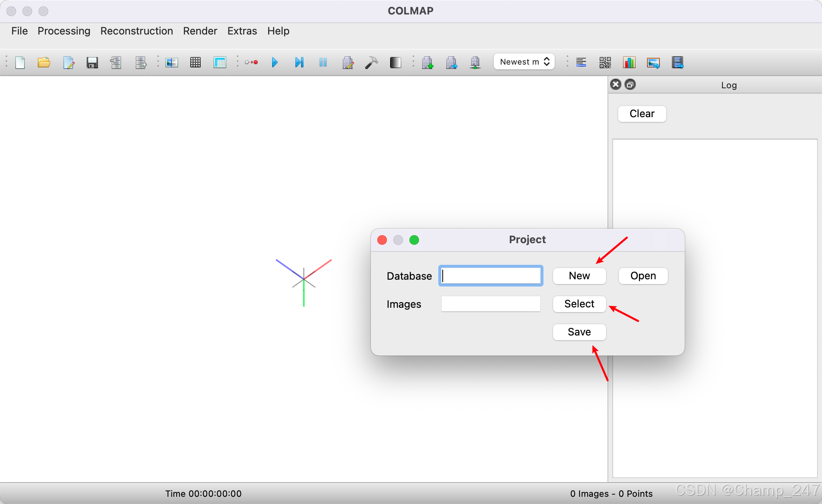Click the statistics bar chart icon
Image resolution: width=822 pixels, height=504 pixels.
click(629, 63)
